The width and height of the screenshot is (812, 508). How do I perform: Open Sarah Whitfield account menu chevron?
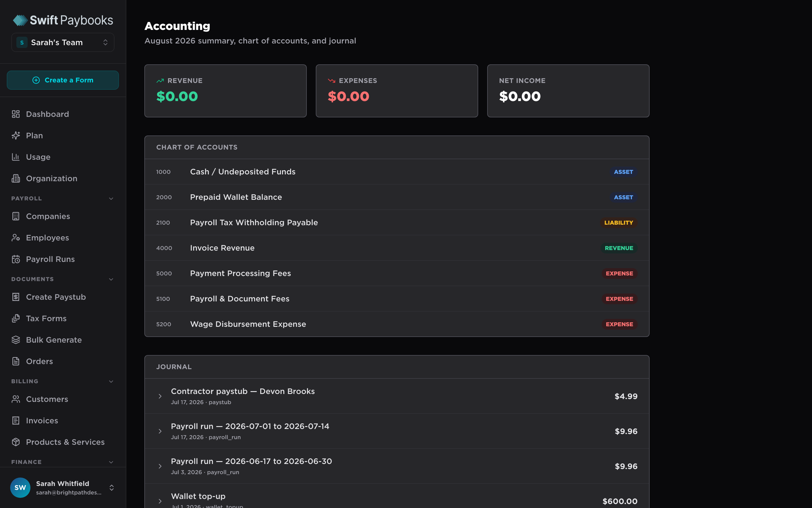pyautogui.click(x=112, y=487)
